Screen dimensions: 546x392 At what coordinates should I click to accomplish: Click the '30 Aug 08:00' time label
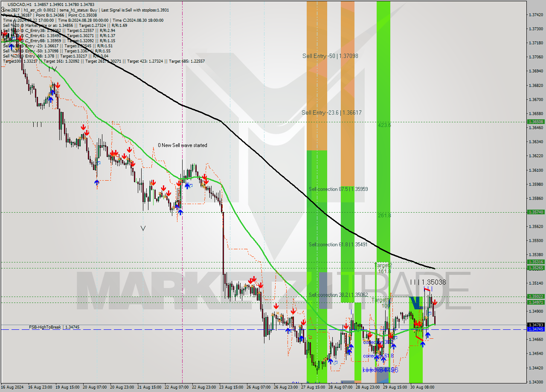click(422, 387)
